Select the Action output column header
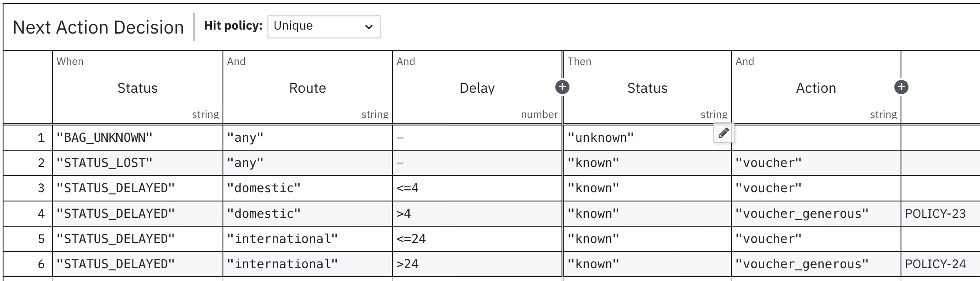The image size is (980, 281). (816, 87)
